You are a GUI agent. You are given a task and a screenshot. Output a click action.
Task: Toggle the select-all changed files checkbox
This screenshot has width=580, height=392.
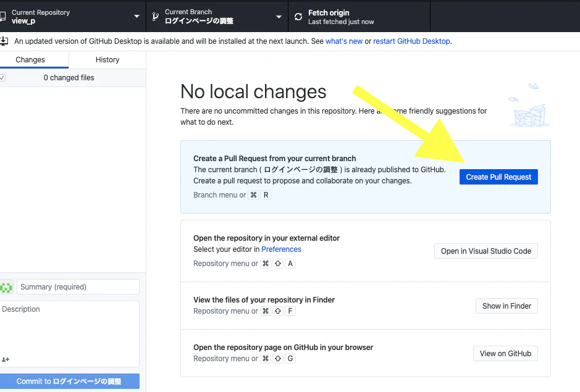point(2,78)
